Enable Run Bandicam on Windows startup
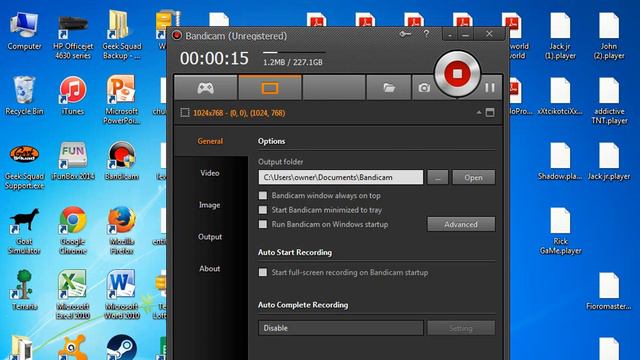640x360 pixels. (x=263, y=224)
